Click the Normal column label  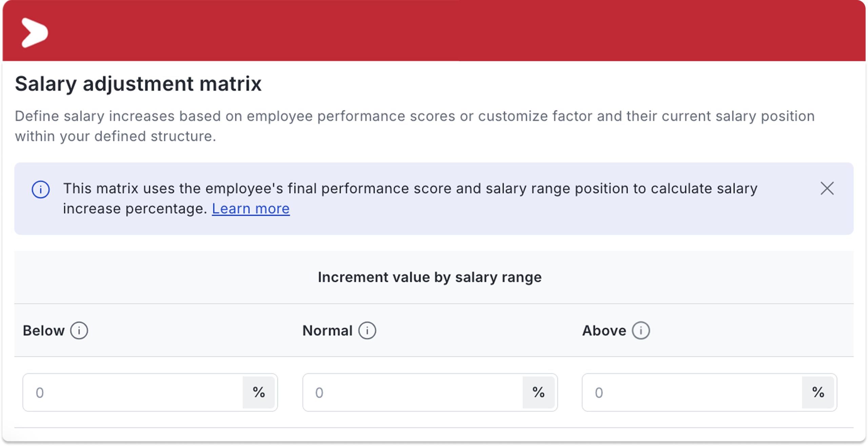(328, 330)
